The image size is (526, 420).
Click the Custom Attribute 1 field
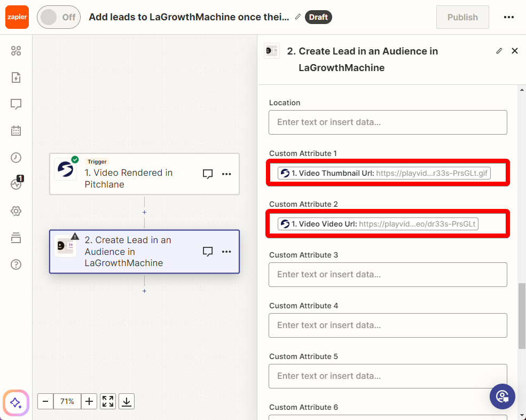click(388, 173)
